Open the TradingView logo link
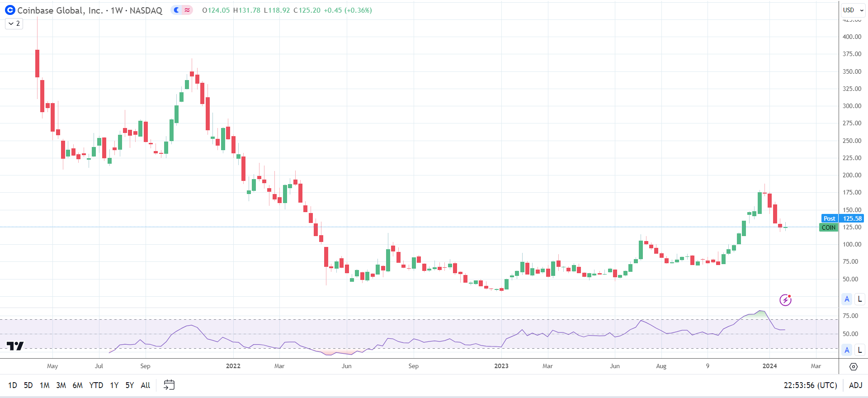Screen dimensions: 868x398 pos(15,346)
